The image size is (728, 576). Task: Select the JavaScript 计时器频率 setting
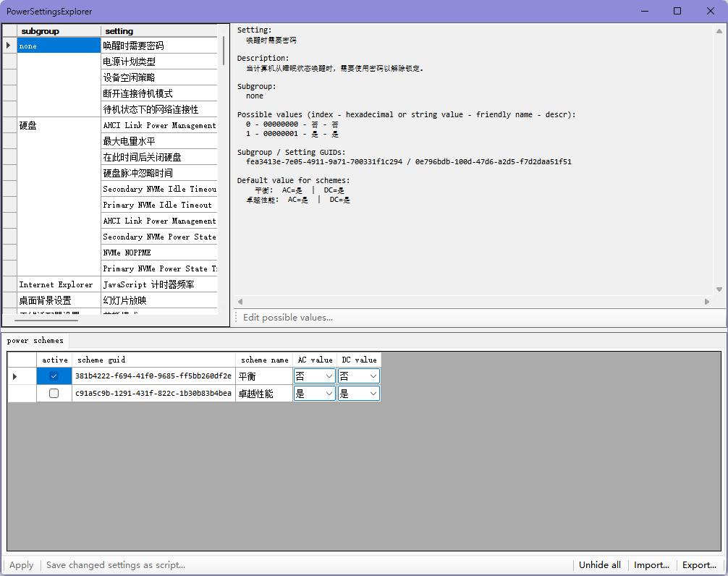[x=158, y=285]
